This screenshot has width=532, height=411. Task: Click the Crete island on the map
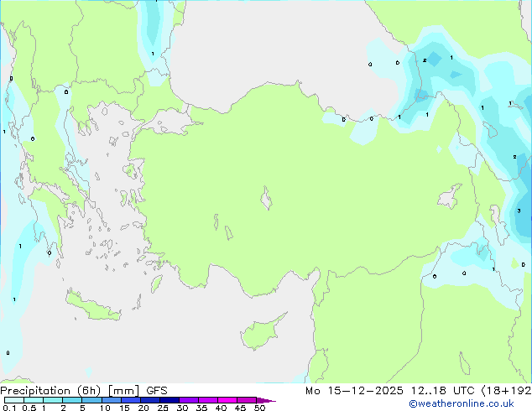point(93,306)
